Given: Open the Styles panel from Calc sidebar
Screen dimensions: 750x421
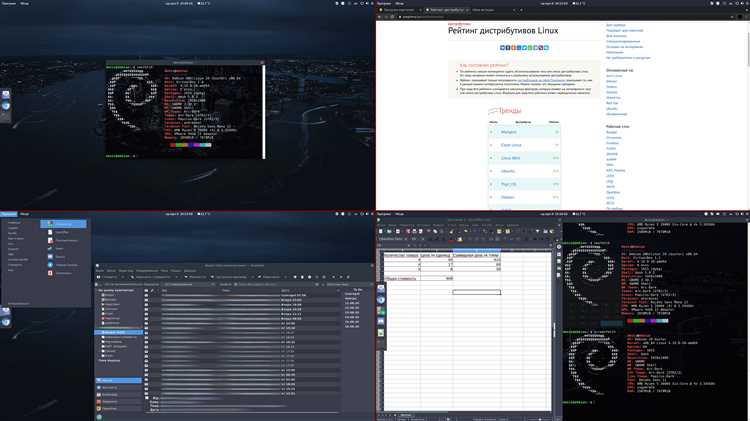Looking at the screenshot, I should coord(559,254).
